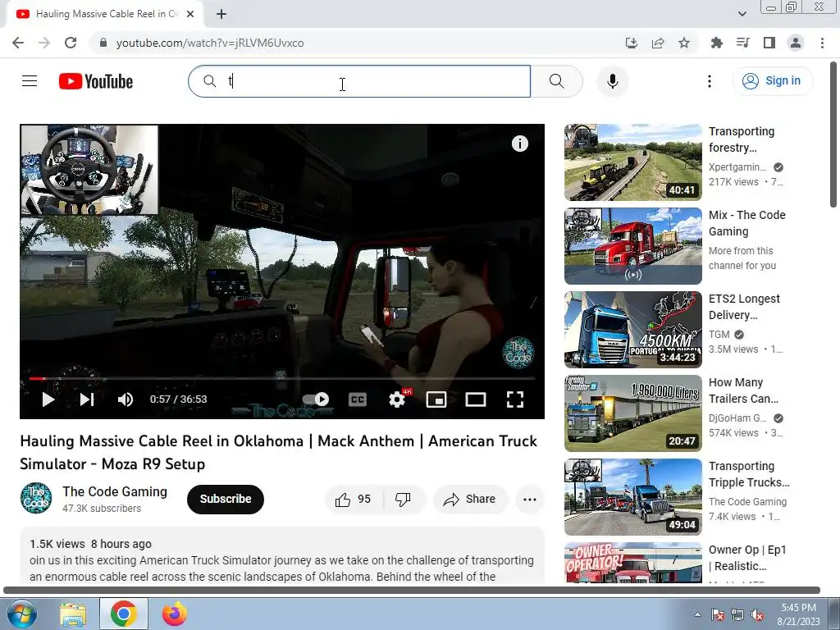Click Sign in button

[772, 81]
